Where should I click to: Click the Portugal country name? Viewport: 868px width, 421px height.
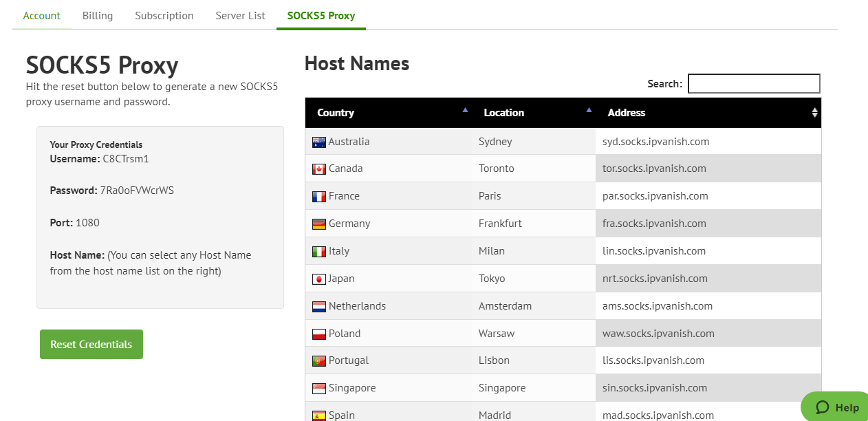[349, 360]
